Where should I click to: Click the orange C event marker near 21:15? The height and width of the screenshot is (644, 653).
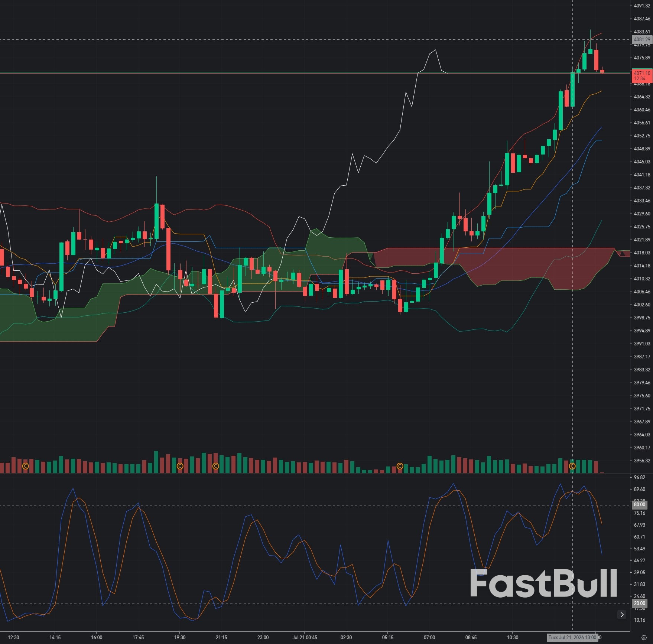tap(215, 466)
